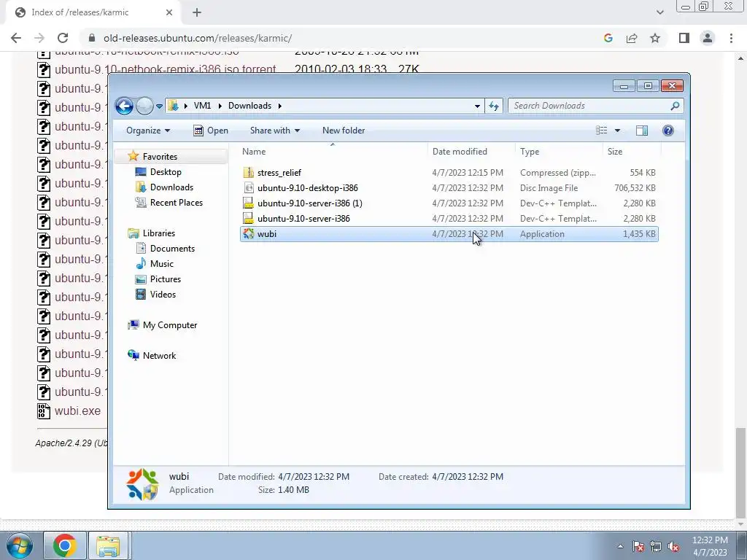The width and height of the screenshot is (747, 560).
Task: Open the Share with menu
Action: pos(275,131)
